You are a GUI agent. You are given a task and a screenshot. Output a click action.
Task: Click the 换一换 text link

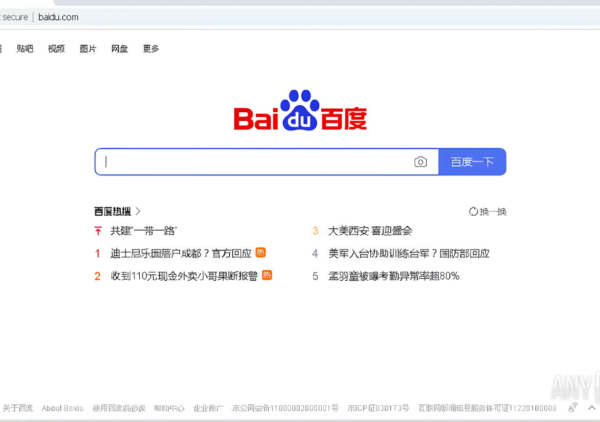point(493,212)
